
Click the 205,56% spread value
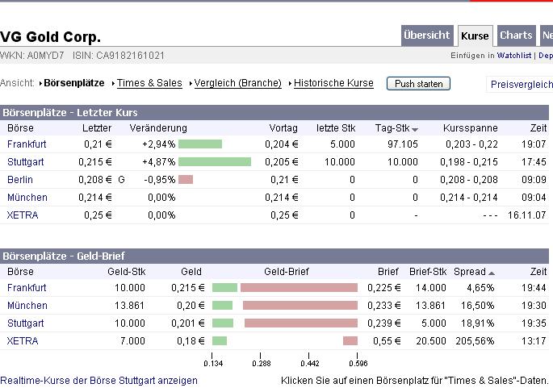pyautogui.click(x=475, y=341)
